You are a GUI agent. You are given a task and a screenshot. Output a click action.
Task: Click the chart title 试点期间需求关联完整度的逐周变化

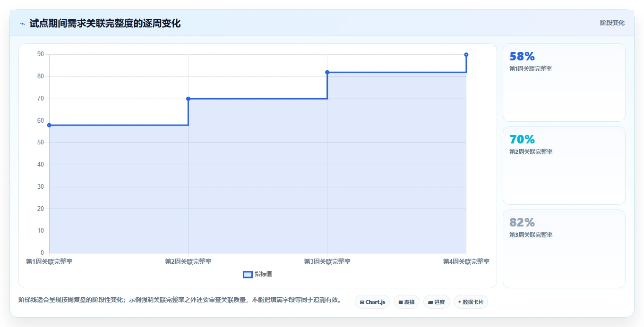tap(105, 23)
